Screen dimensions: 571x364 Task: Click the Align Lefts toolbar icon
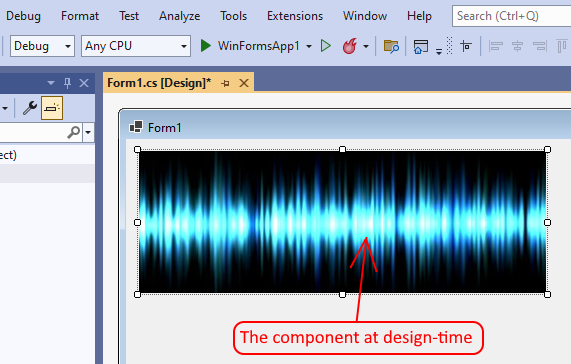pos(496,46)
